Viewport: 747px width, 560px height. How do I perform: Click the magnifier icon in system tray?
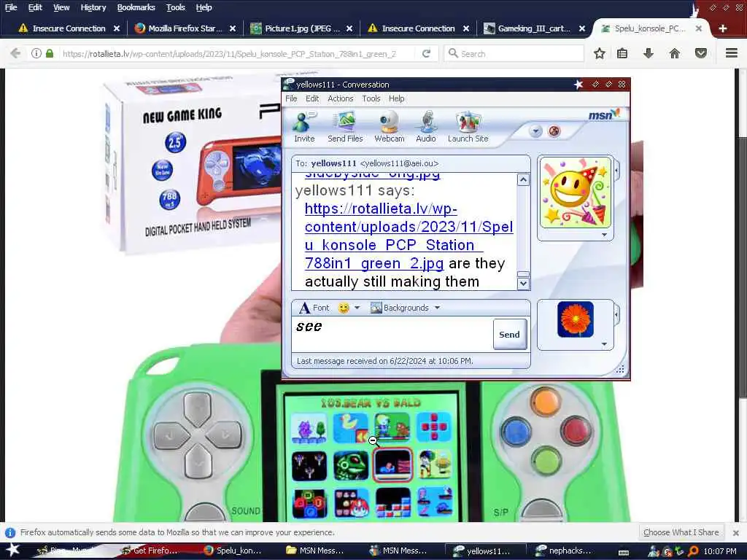point(693,551)
